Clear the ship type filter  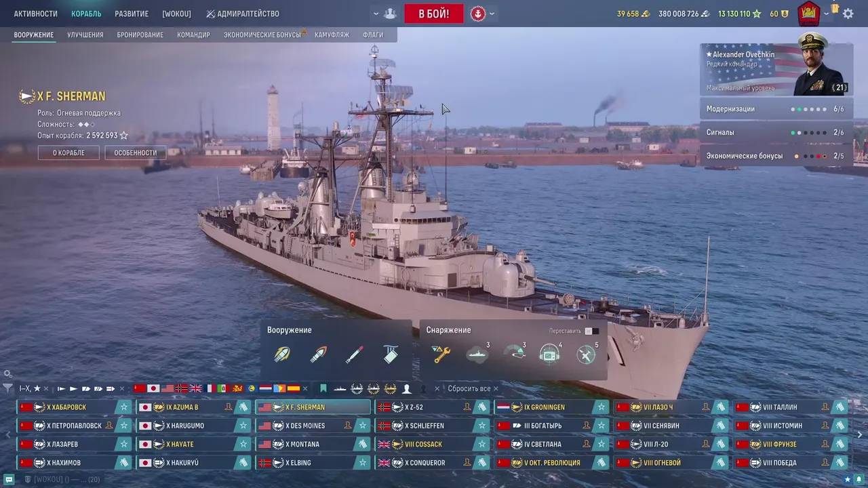(x=122, y=388)
